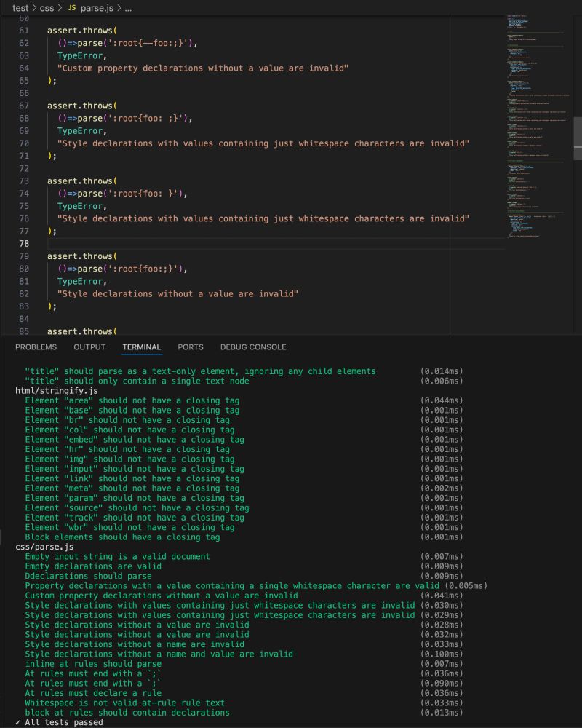The height and width of the screenshot is (728, 582).
Task: Open the "test" folder breadcrumb
Action: [20, 8]
